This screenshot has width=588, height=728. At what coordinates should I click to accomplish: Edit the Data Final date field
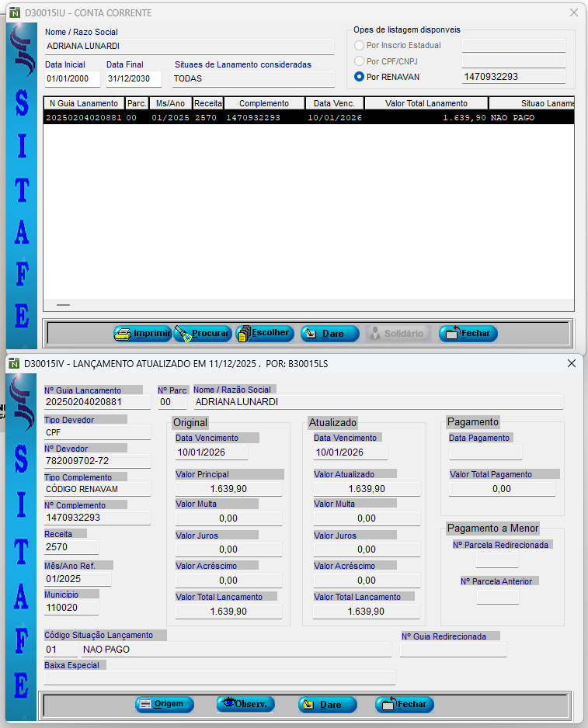pyautogui.click(x=133, y=79)
